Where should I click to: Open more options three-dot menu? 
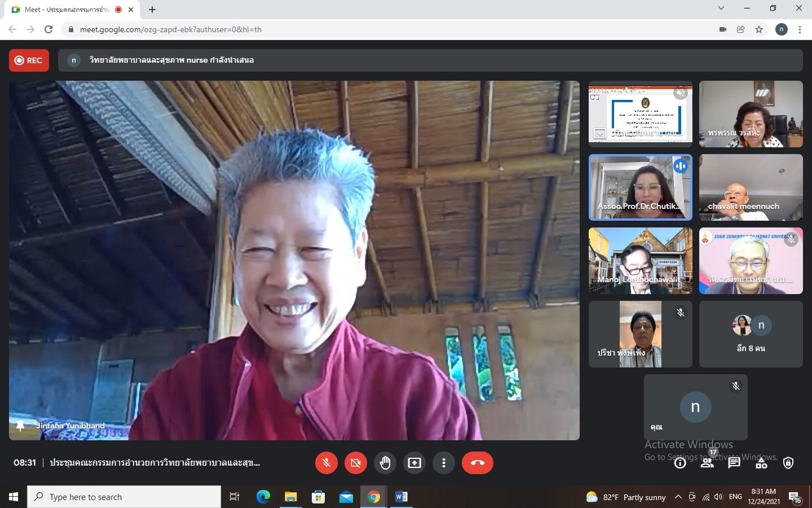444,463
